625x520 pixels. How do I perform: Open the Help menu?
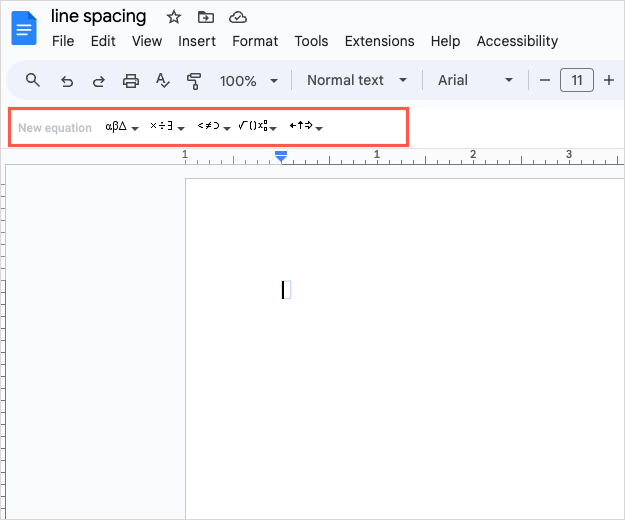click(445, 41)
